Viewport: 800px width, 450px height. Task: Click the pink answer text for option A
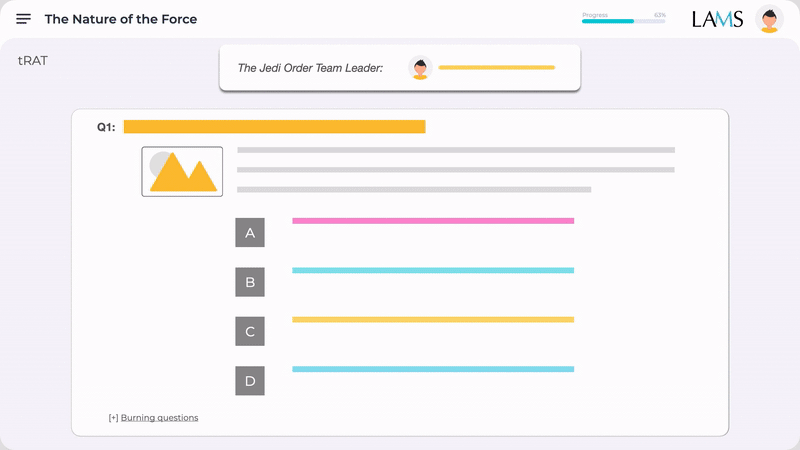click(433, 221)
